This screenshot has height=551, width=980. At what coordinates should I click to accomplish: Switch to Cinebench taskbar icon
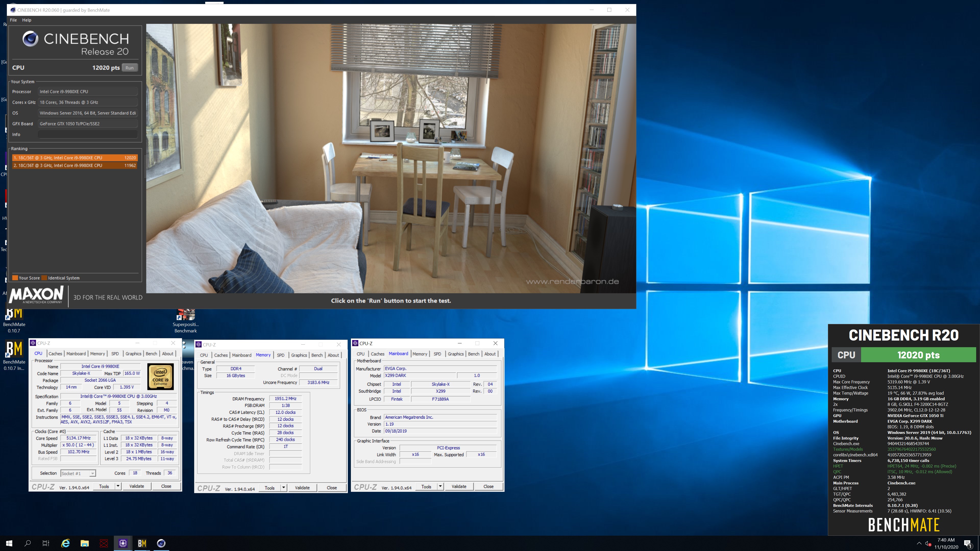point(161,543)
